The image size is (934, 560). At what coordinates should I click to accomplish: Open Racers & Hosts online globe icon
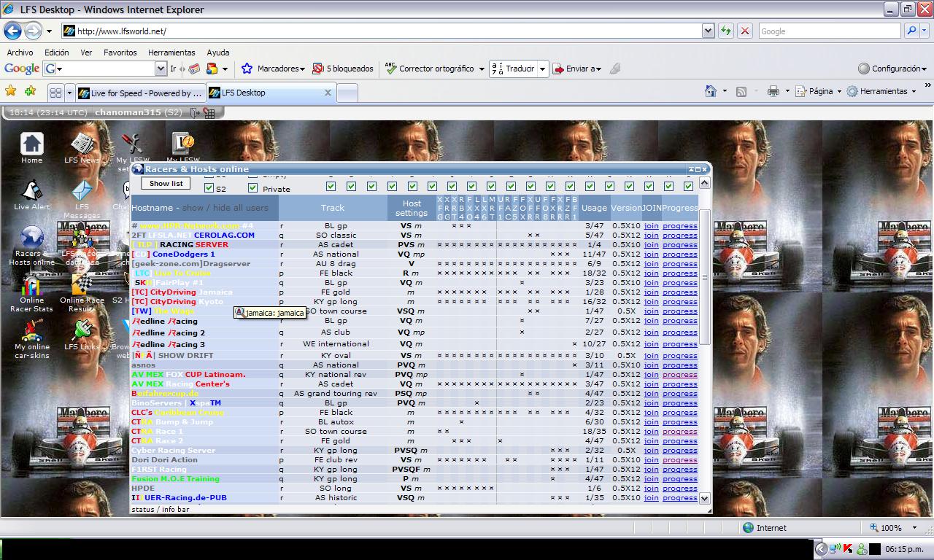tap(31, 238)
